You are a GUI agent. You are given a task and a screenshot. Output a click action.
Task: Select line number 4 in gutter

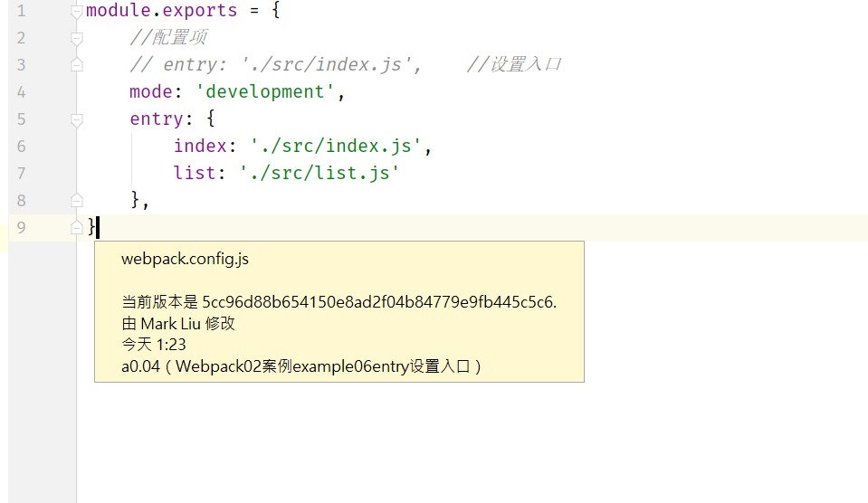click(x=21, y=92)
